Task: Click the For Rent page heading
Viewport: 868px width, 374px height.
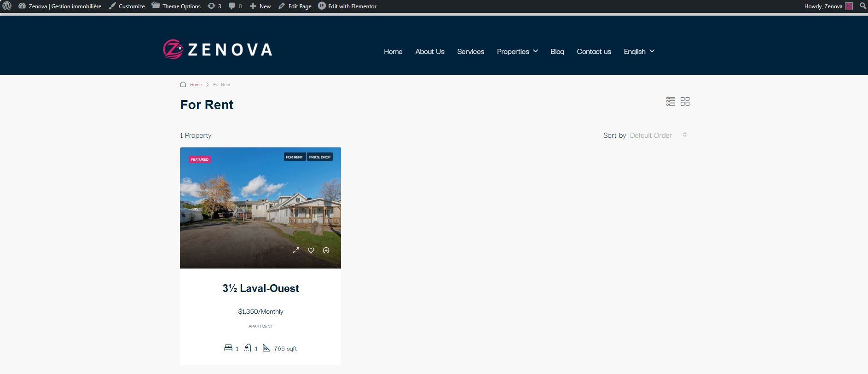Action: tap(207, 105)
